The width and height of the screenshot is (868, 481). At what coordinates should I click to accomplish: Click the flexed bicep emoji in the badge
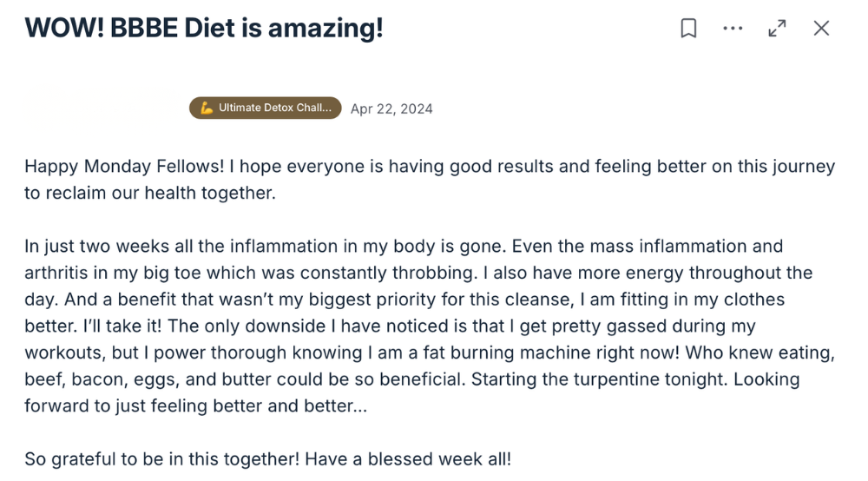pos(207,108)
